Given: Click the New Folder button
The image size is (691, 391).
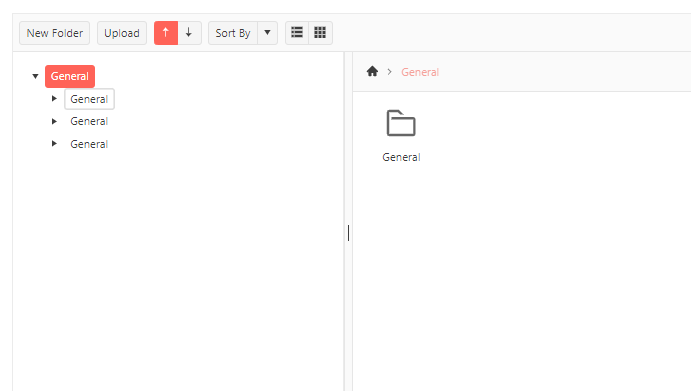Looking at the screenshot, I should 55,33.
